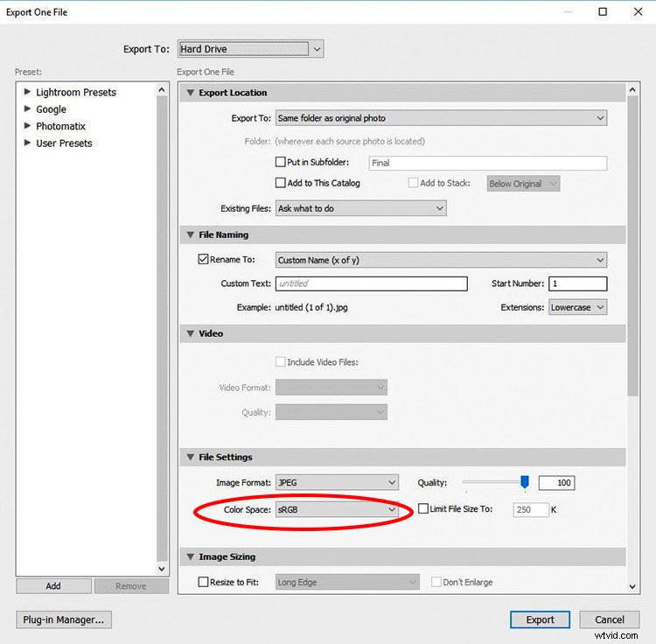Collapse the Image Sizing section triangle
The height and width of the screenshot is (644, 656).
click(190, 556)
